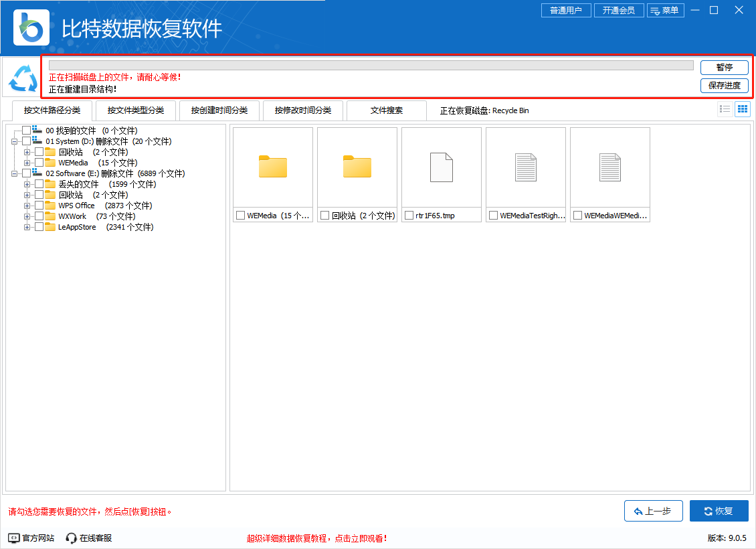Click the 比特 app logo
This screenshot has height=549, width=756.
(31, 27)
